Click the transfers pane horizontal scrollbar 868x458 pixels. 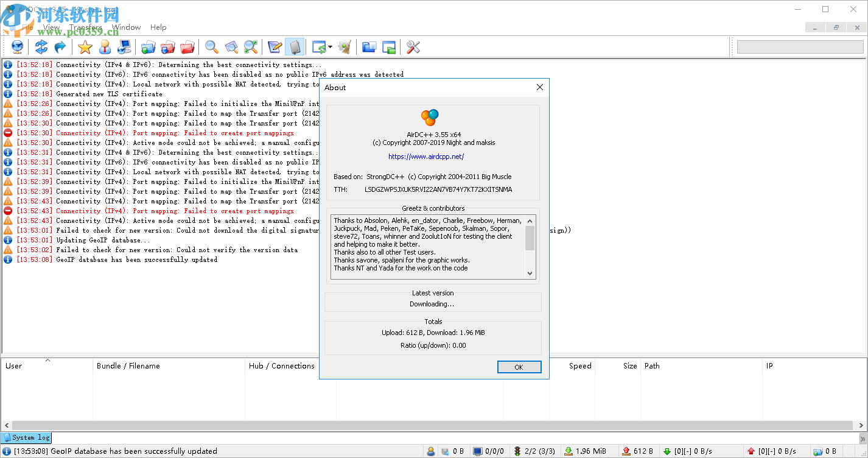tap(433, 425)
